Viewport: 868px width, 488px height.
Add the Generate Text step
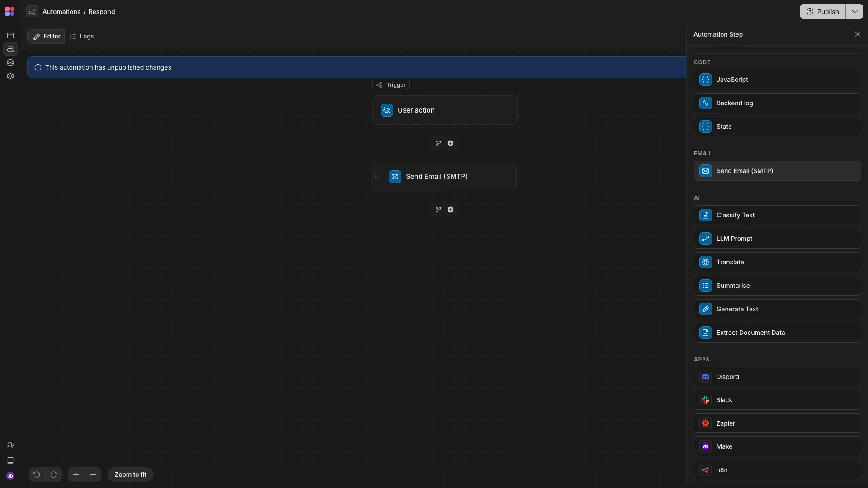tap(778, 309)
